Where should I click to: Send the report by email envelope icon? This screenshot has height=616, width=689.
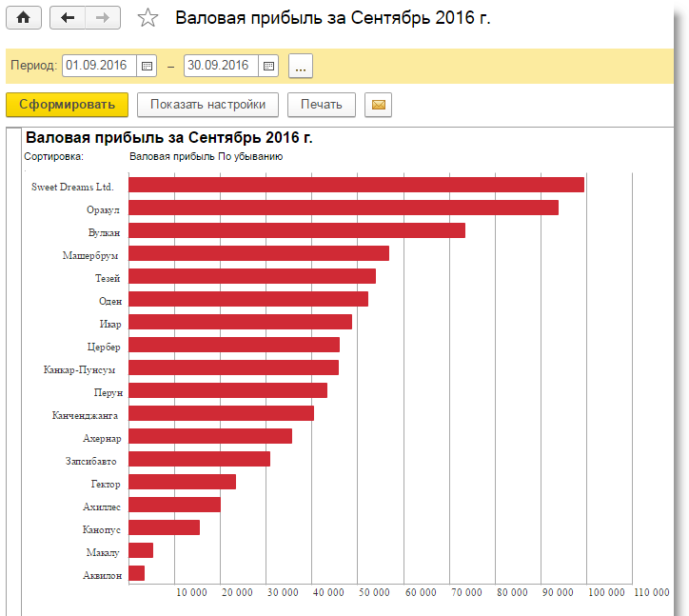(x=379, y=104)
